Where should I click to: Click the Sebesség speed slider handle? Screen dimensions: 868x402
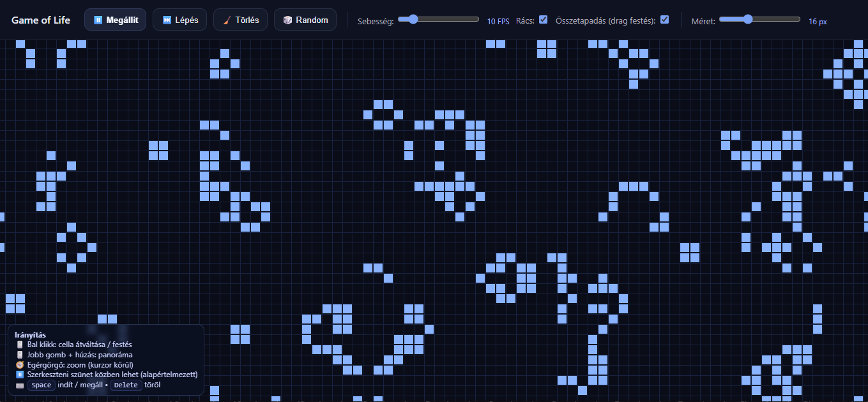click(413, 19)
